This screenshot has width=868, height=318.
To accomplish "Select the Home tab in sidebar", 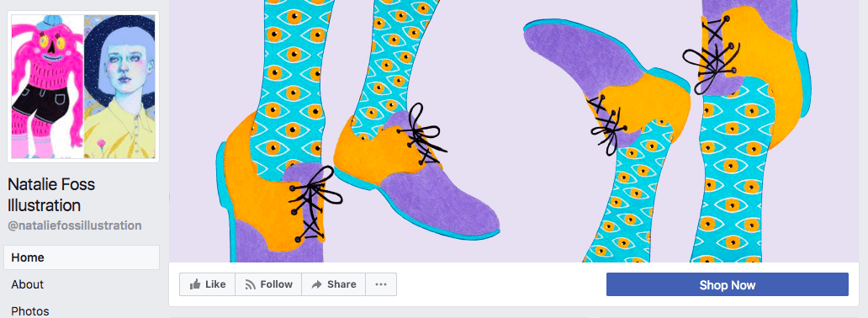I will [82, 257].
